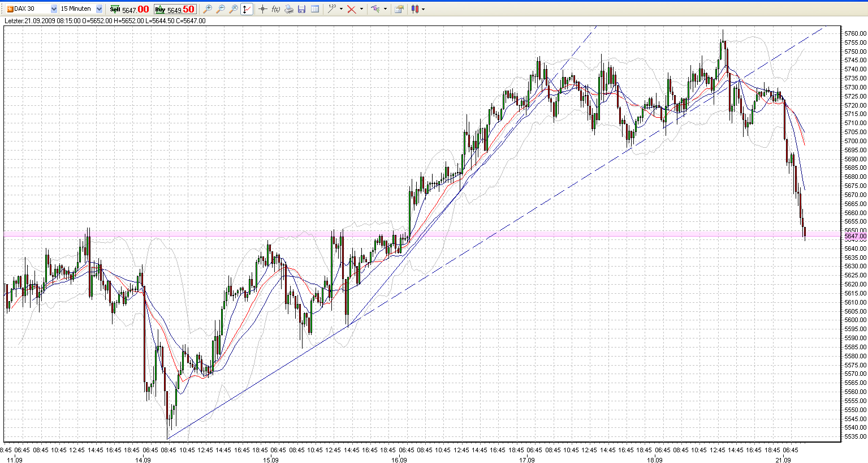This screenshot has width=868, height=463.
Task: Click the Buy 5649.50 button
Action: tap(175, 9)
